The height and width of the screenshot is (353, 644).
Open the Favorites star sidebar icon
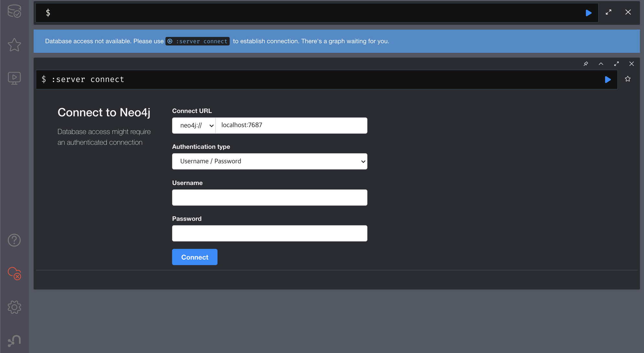point(14,45)
